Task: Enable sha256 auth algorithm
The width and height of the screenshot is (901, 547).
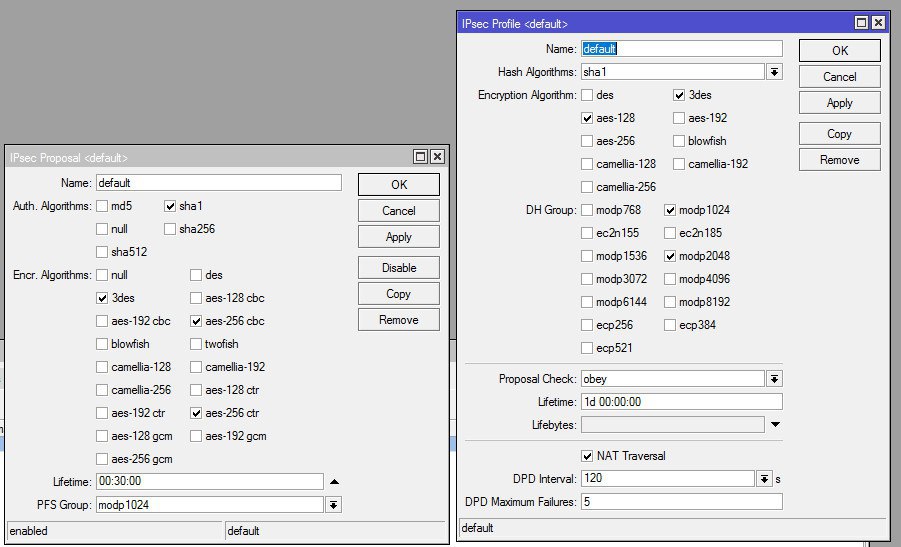Action: point(170,229)
